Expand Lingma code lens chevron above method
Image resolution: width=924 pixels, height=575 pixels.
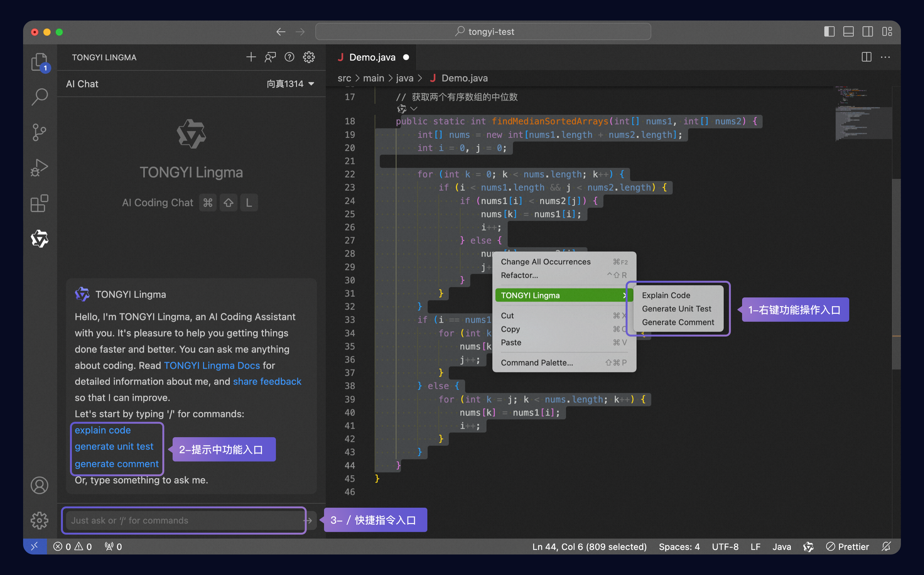tap(414, 109)
